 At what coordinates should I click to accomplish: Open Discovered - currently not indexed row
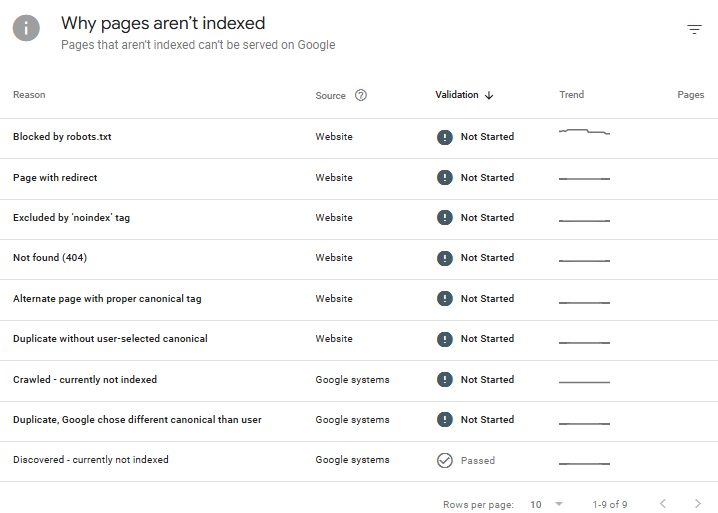coord(90,460)
